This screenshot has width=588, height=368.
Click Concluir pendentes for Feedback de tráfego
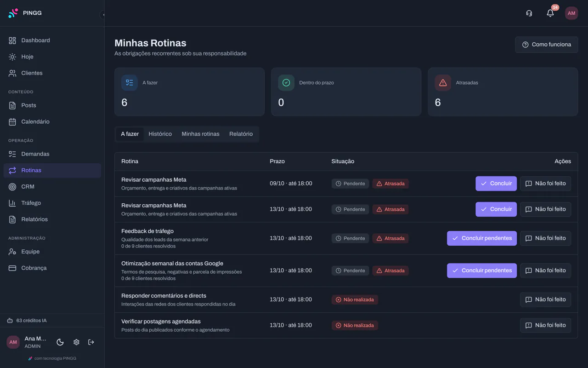(481, 238)
